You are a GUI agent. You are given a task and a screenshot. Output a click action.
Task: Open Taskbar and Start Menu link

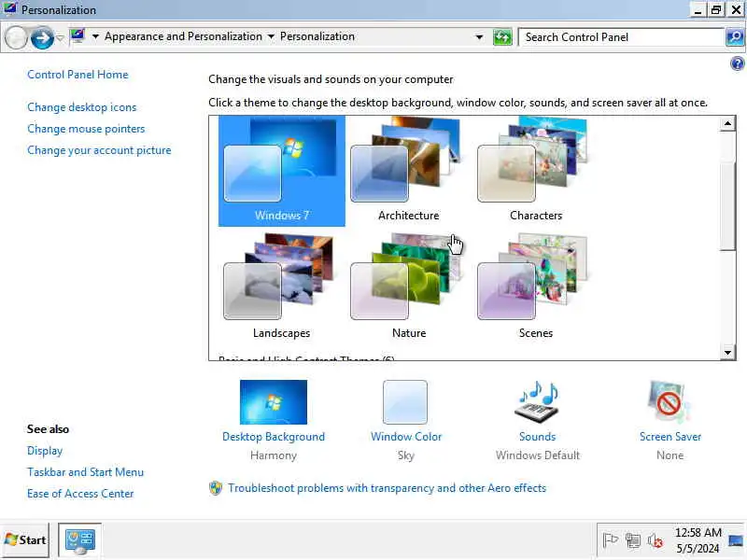85,472
